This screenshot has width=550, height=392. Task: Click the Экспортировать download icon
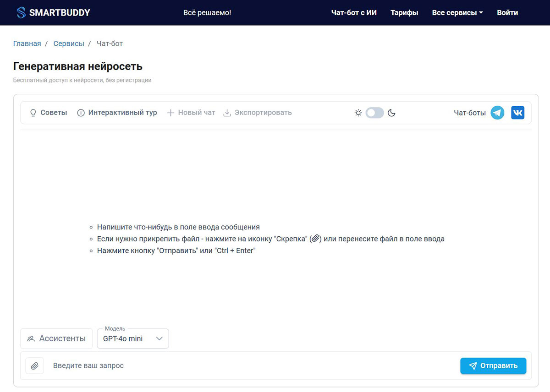tap(226, 112)
